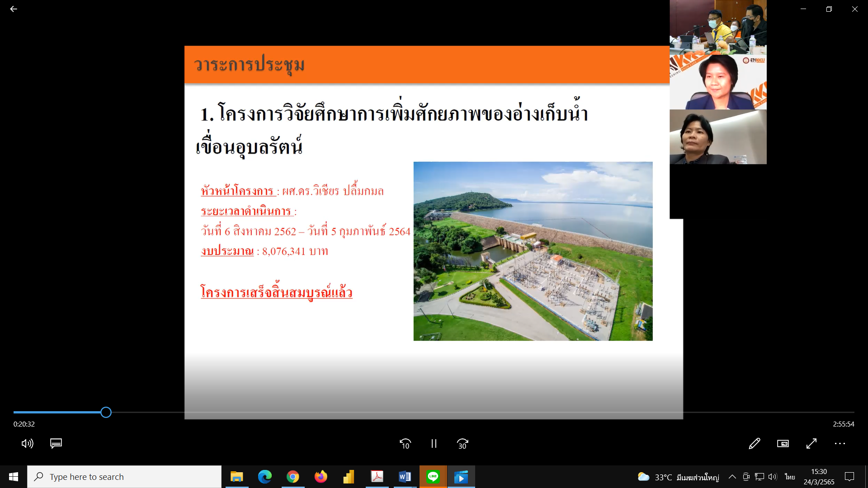Skip forward 30 seconds
868x488 pixels.
click(x=462, y=444)
